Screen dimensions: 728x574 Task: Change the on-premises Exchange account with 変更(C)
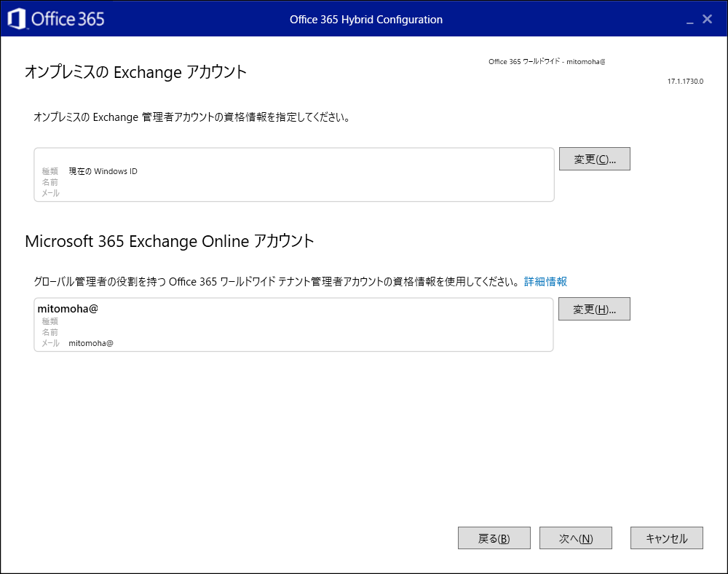point(594,159)
